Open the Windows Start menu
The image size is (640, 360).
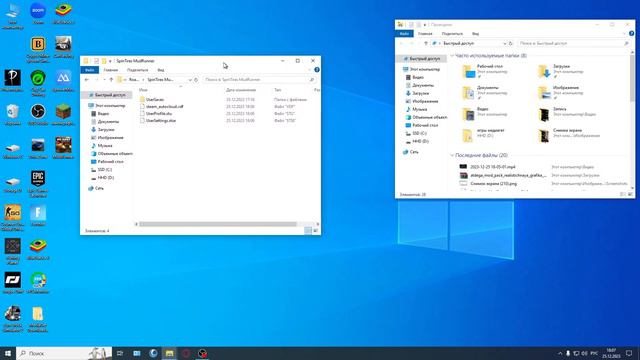coord(8,353)
